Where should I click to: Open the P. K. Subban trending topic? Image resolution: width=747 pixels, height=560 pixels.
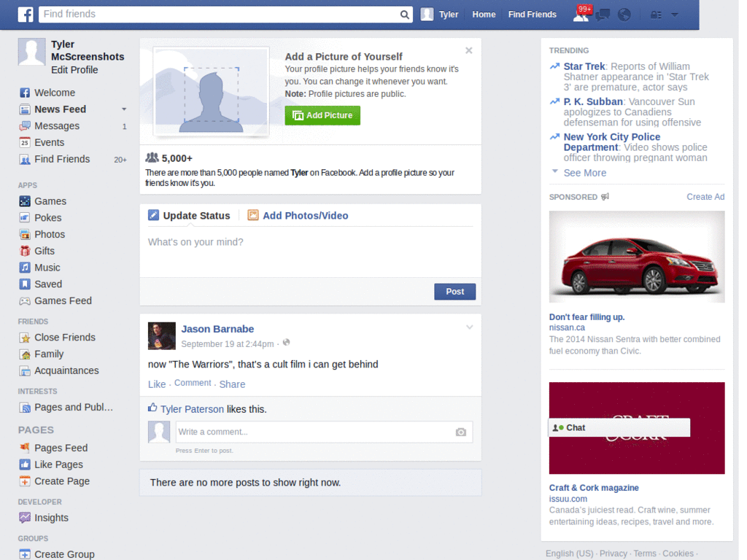coord(593,101)
